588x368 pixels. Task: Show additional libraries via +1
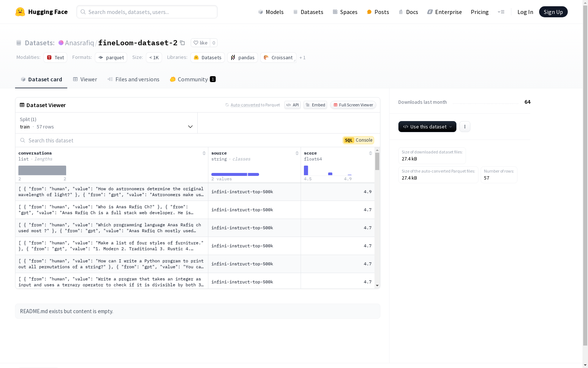pos(302,57)
